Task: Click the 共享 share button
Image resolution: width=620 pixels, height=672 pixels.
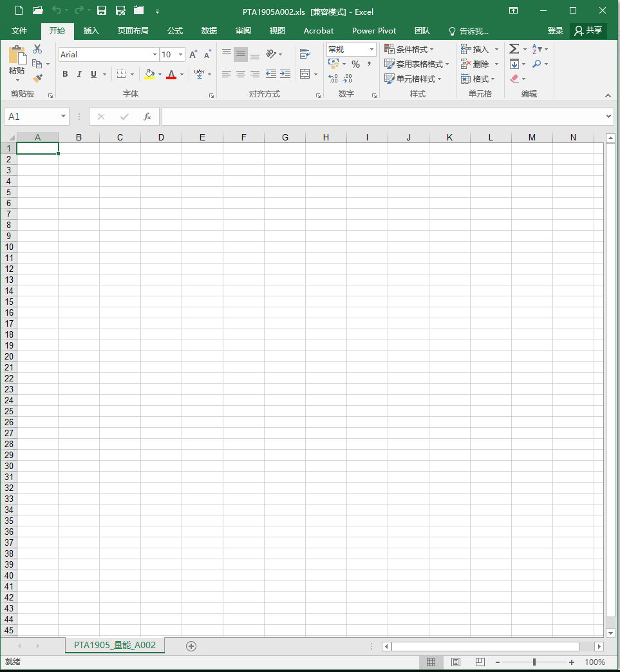Action: [588, 31]
